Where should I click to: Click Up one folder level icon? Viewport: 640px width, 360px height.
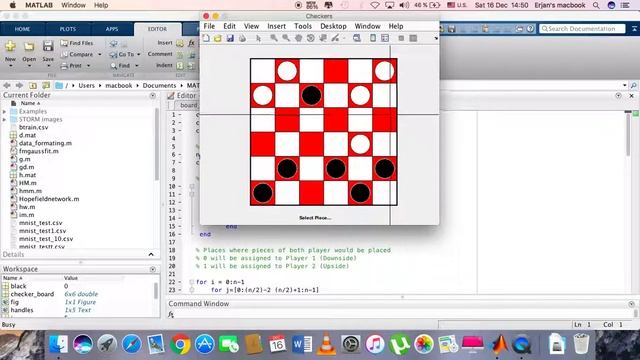pos(33,85)
